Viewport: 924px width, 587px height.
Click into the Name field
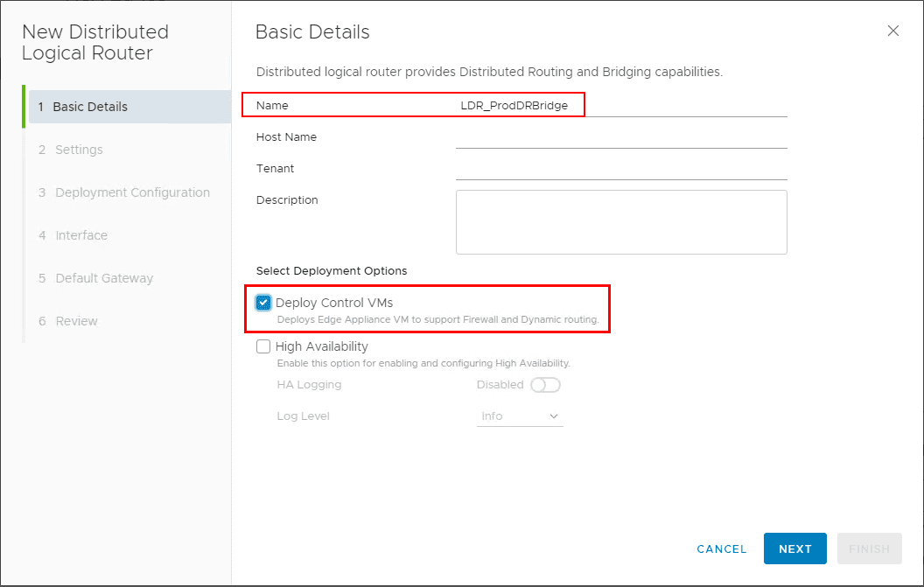(x=621, y=106)
